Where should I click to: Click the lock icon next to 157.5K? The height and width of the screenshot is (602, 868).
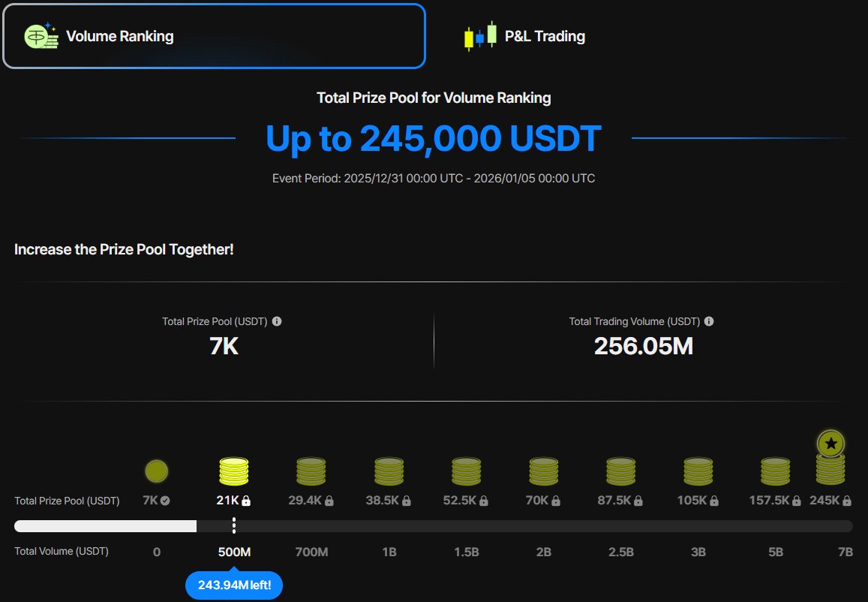[x=797, y=501]
